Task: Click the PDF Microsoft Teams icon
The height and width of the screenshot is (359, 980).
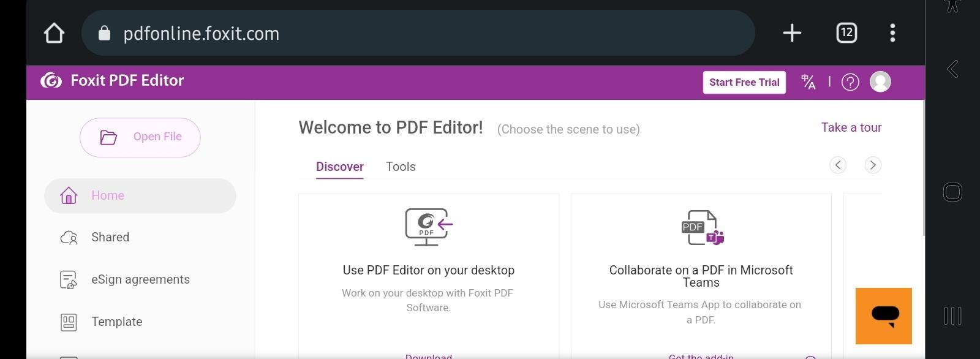Action: click(x=703, y=228)
